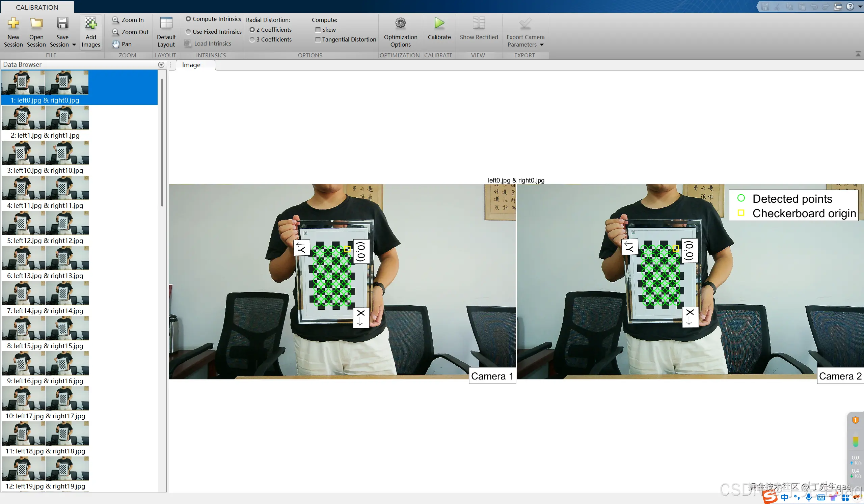This screenshot has height=504, width=864.
Task: Select the Image document tab
Action: coord(191,65)
